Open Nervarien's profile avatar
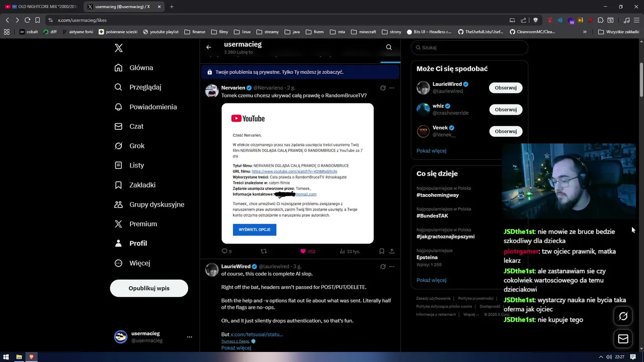 pos(212,91)
